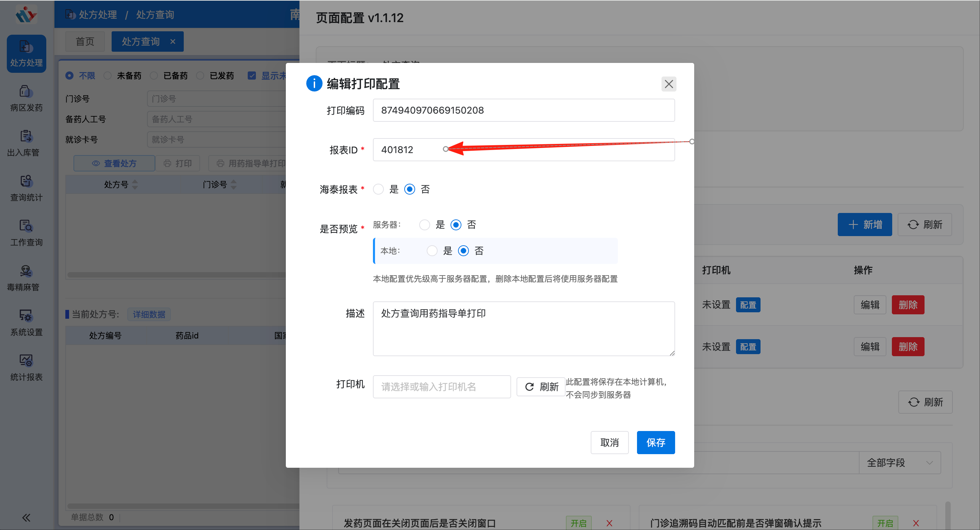Open the 工作查询 panel
The width and height of the screenshot is (980, 530).
click(26, 233)
